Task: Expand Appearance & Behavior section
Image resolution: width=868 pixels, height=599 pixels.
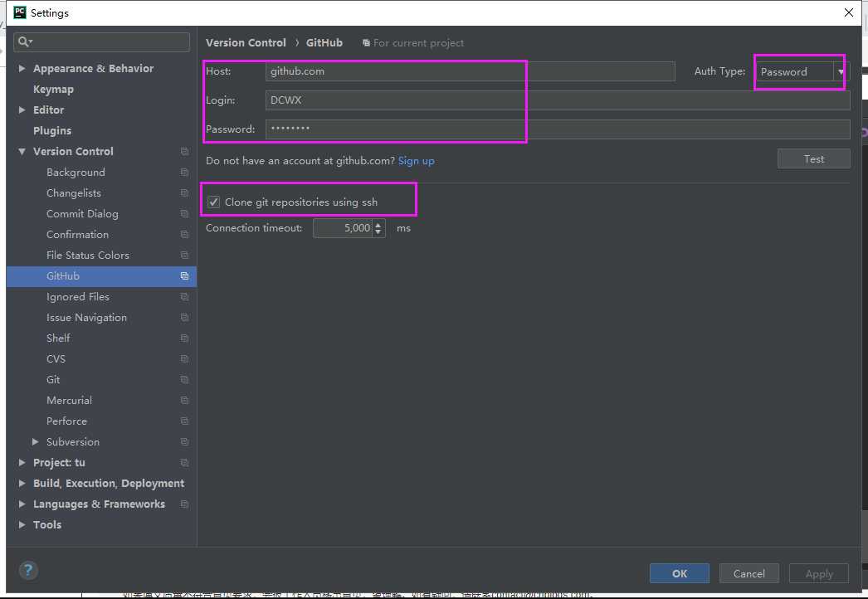Action: click(22, 69)
